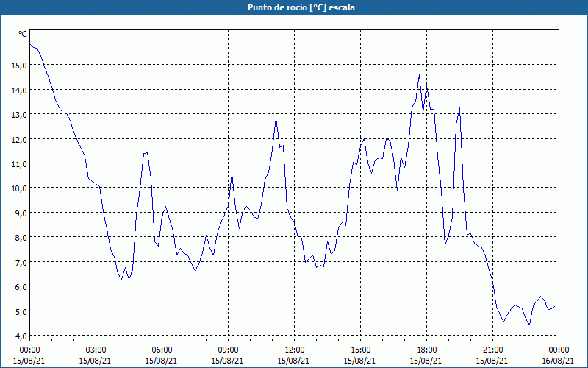Viewport: 588px width, 368px height.
Task: Click the 8,0 y-axis label
Action: 21,237
